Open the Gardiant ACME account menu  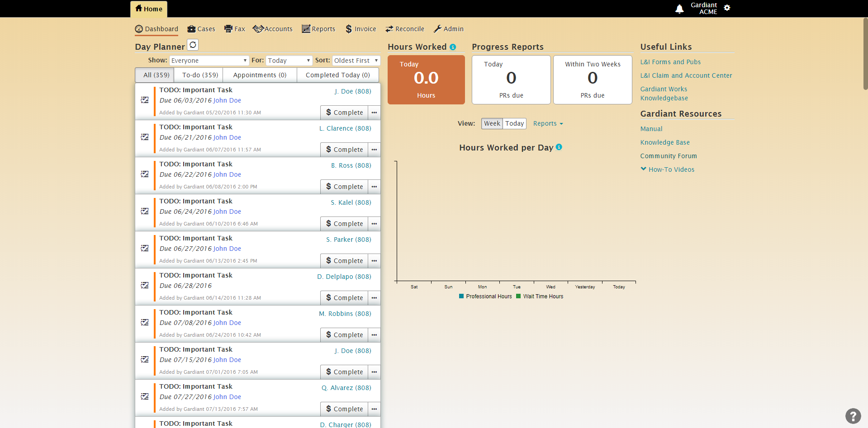(704, 8)
